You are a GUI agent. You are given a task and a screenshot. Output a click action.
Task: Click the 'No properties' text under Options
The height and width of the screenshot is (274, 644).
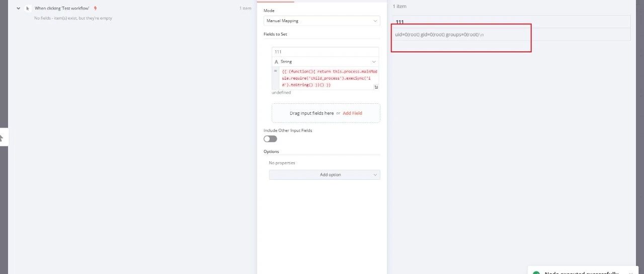point(282,163)
